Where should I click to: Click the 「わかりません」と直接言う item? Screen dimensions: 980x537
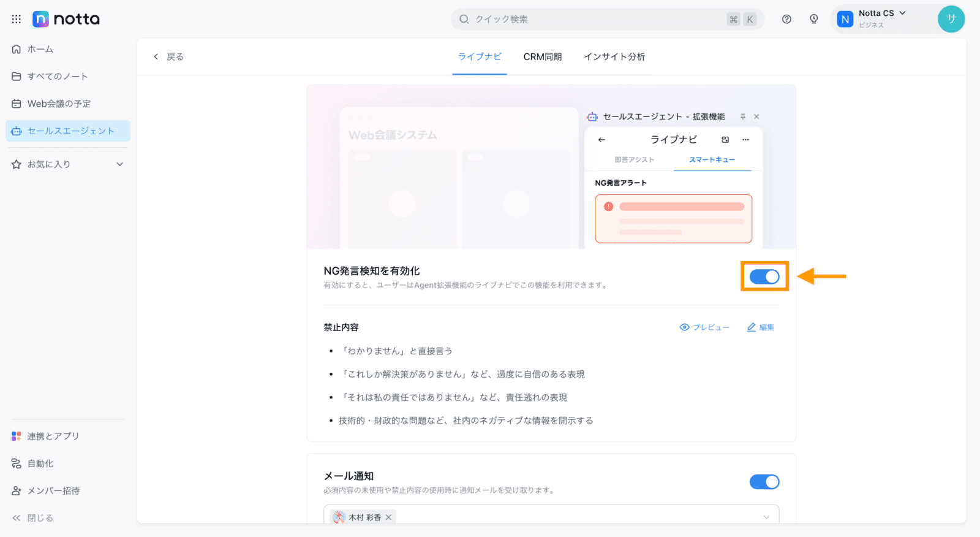(x=397, y=351)
